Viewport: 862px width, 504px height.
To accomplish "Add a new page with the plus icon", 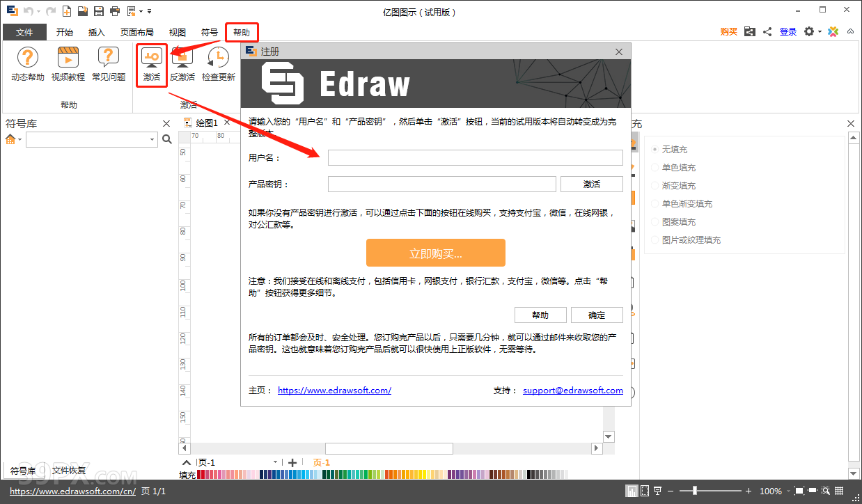I will pos(292,462).
